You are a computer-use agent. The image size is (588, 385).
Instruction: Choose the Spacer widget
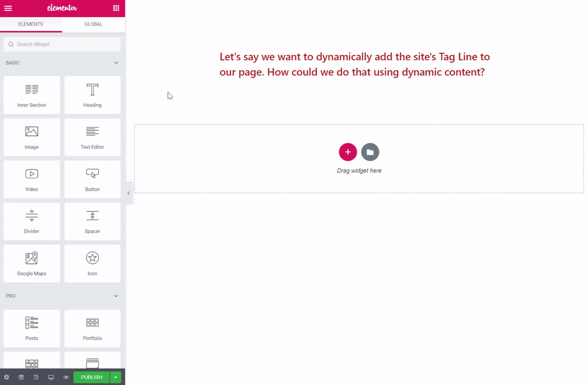tap(92, 221)
